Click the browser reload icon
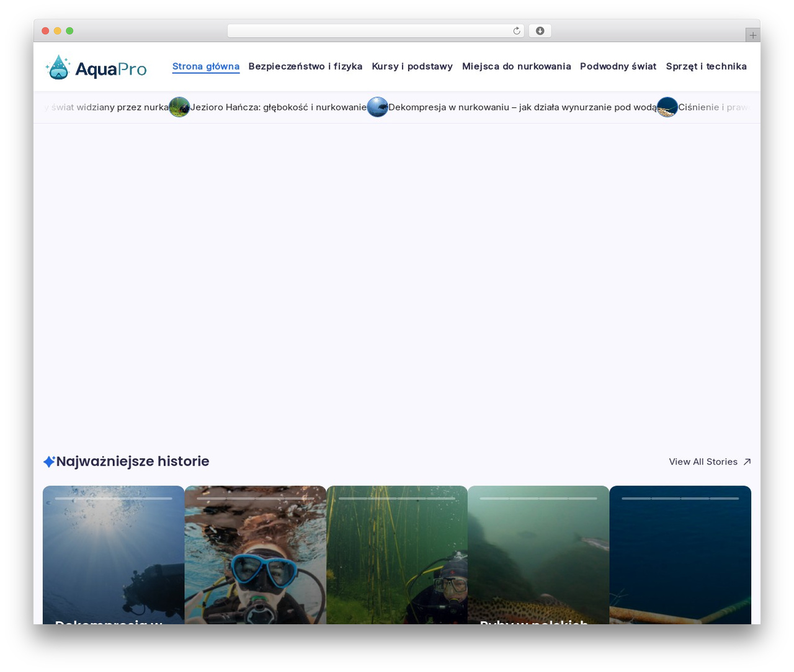This screenshot has width=794, height=672. (x=516, y=31)
